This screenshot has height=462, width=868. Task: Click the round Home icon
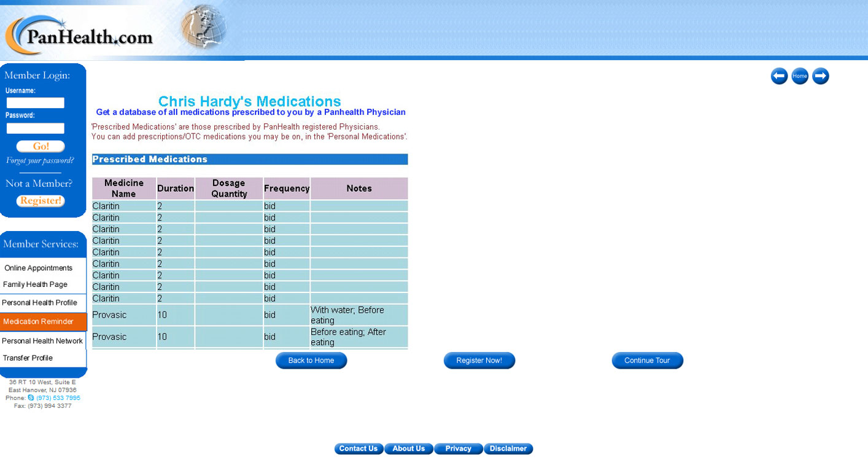point(800,76)
